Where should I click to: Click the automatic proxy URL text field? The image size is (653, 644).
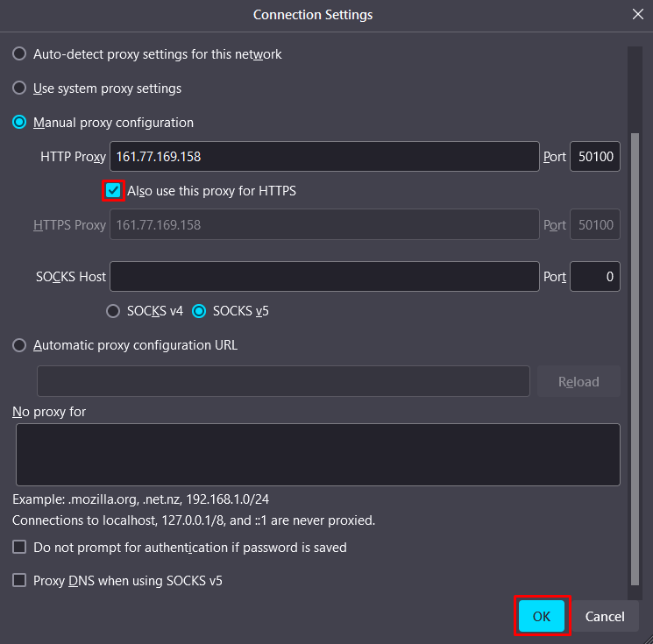(283, 381)
